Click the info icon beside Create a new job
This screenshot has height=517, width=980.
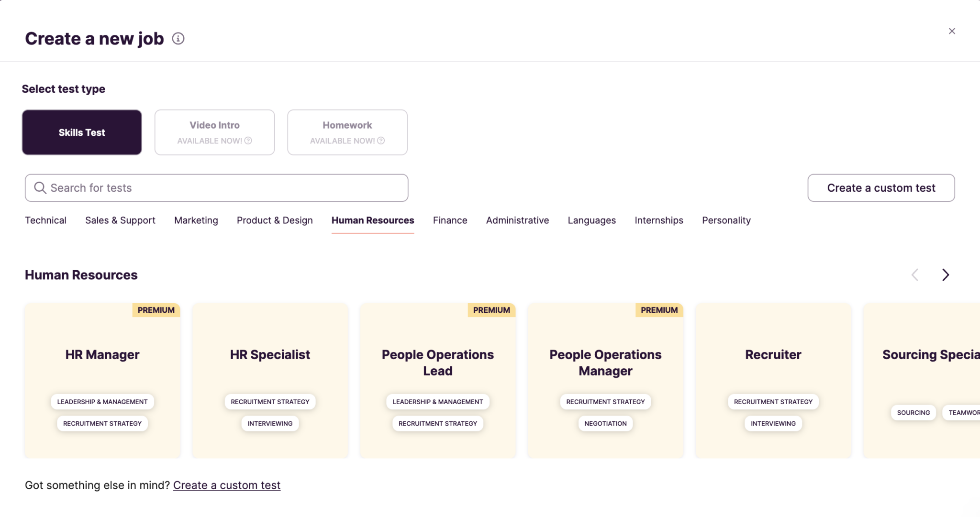[178, 38]
